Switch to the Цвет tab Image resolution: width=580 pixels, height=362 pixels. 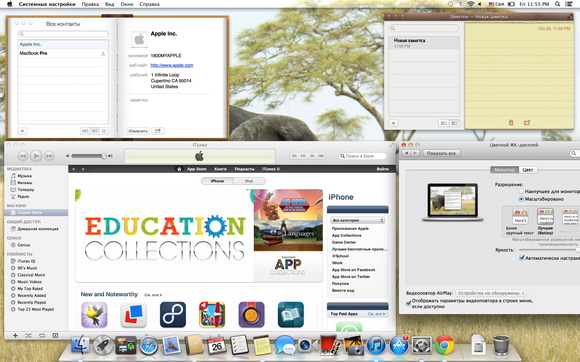528,170
